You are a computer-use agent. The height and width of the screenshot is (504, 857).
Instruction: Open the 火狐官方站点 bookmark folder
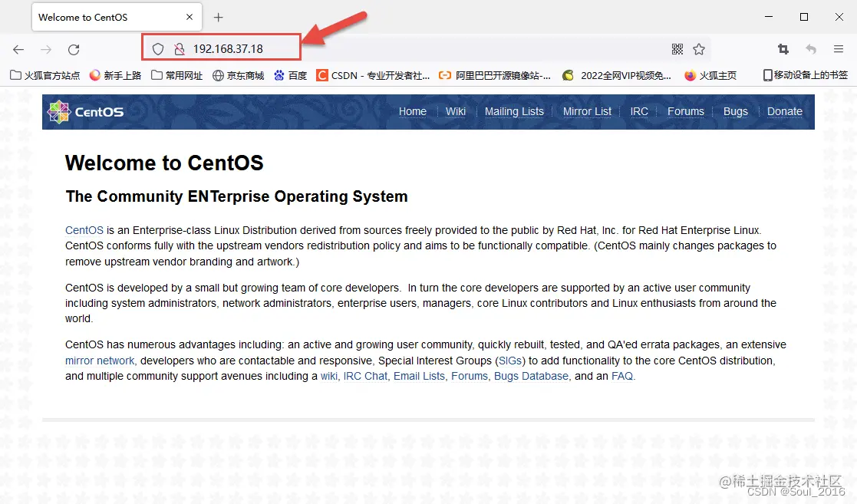44,75
